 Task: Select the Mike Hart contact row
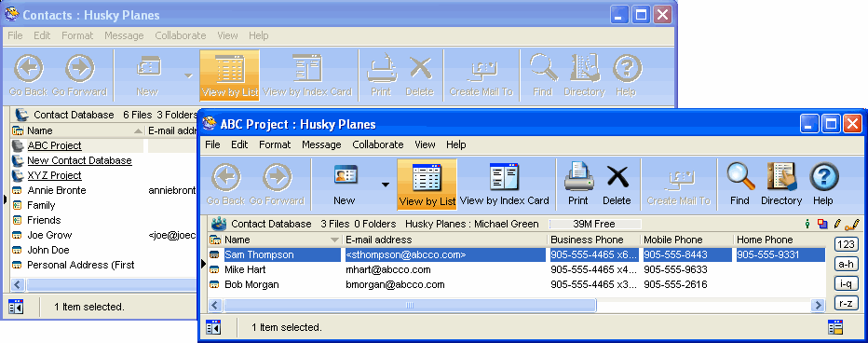[517, 270]
